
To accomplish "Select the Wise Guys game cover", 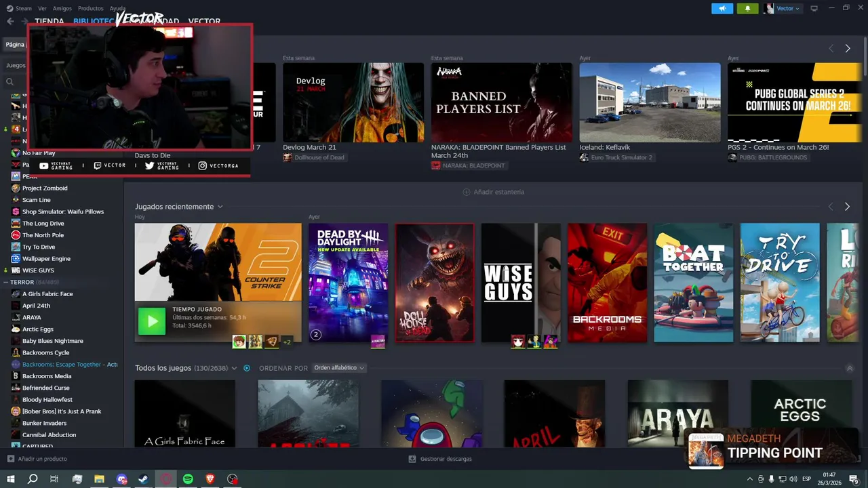I will click(521, 283).
